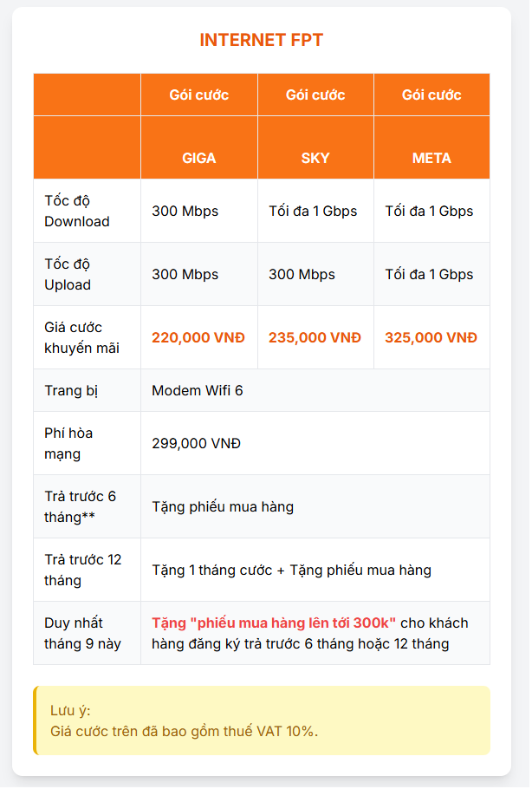
Task: Click the 325,000 VNĐ promotional price
Action: tap(431, 337)
